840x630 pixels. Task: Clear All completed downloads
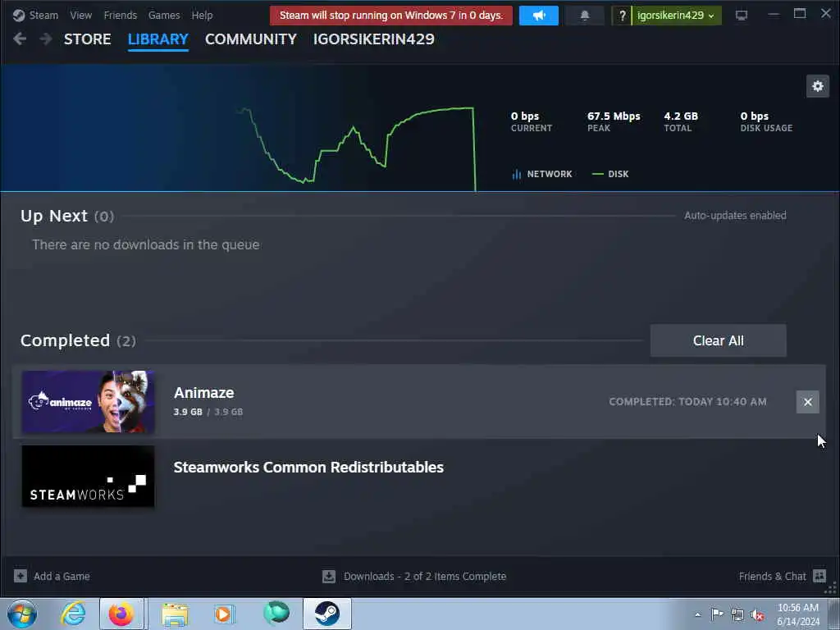click(718, 340)
